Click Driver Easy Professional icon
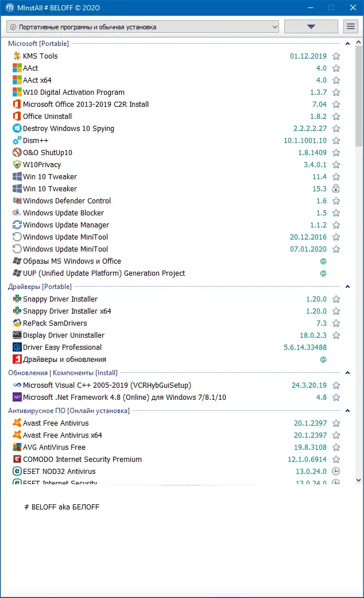This screenshot has height=598, width=364. [x=17, y=348]
